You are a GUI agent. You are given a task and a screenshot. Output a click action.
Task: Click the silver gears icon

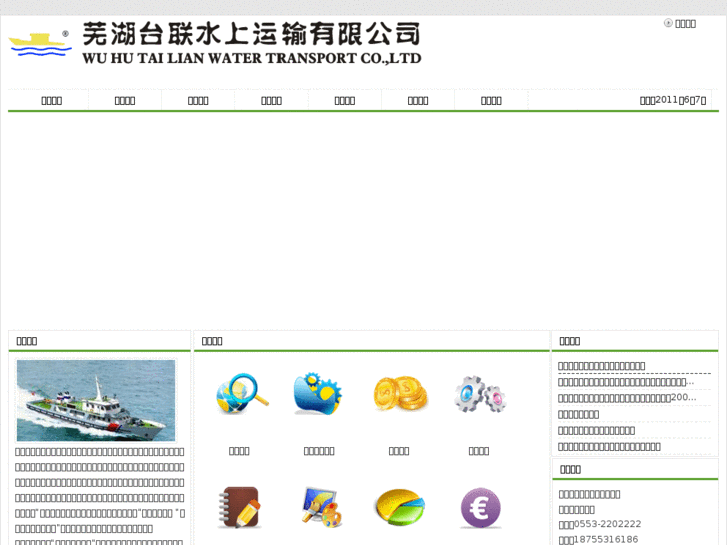[x=480, y=394]
